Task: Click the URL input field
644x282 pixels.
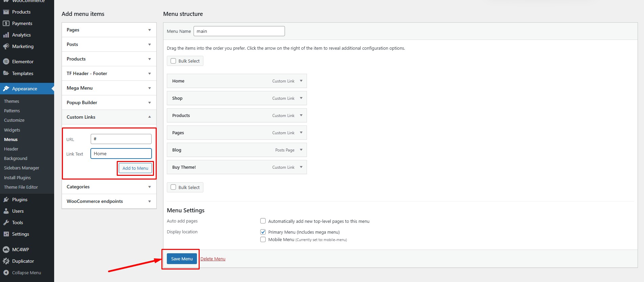Action: pyautogui.click(x=121, y=139)
